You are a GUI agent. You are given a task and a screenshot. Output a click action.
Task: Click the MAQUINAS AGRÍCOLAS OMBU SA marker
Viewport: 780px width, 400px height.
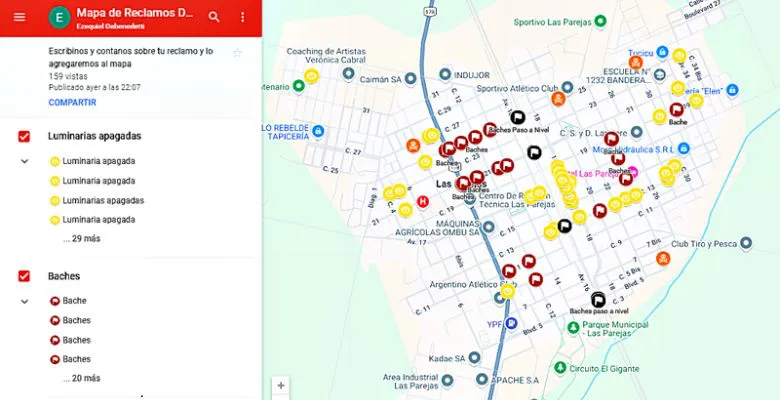tap(488, 227)
